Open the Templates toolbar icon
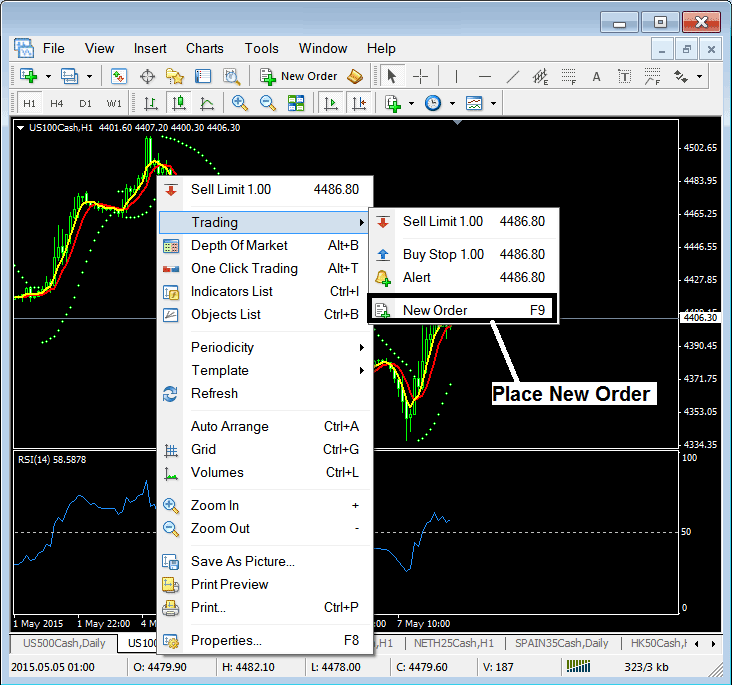 tap(474, 103)
